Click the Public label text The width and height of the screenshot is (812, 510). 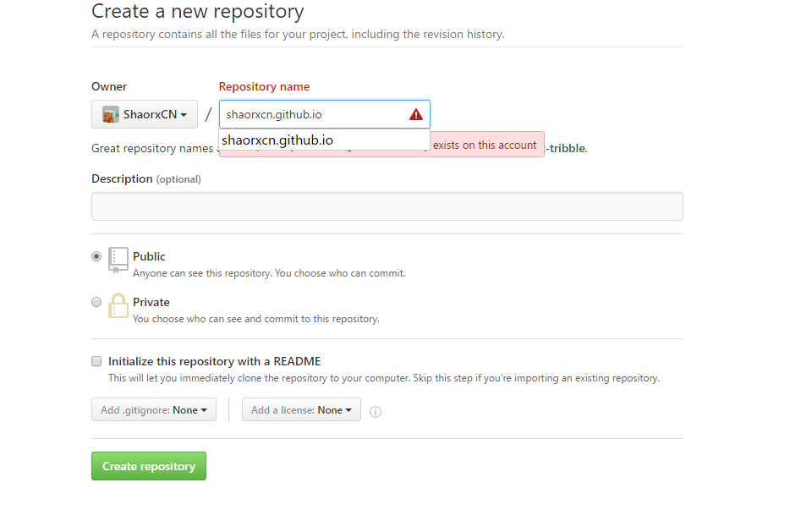(x=149, y=256)
